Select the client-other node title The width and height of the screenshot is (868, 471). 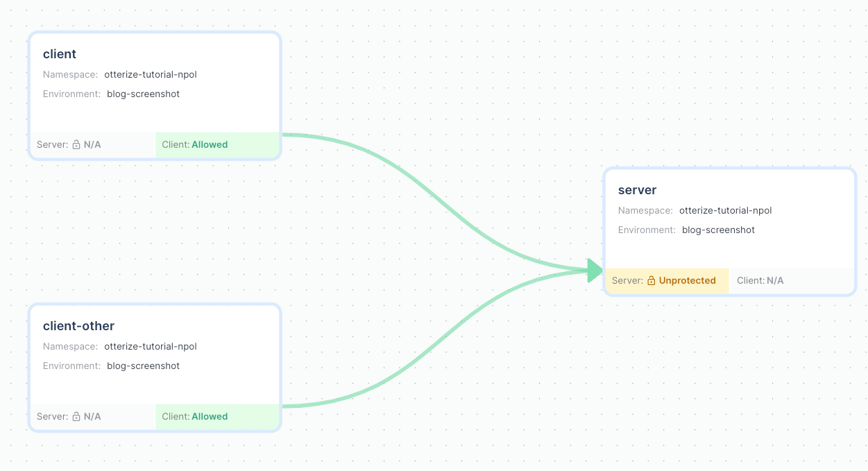(x=78, y=326)
